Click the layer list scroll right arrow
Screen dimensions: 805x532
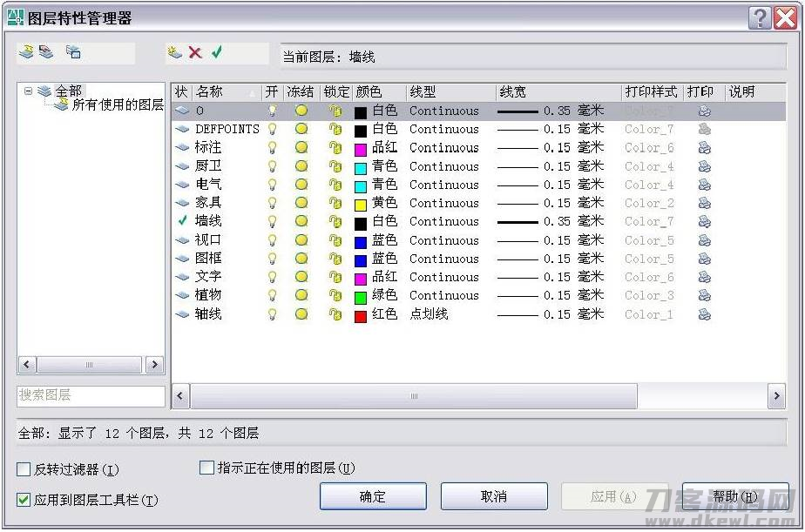point(776,395)
